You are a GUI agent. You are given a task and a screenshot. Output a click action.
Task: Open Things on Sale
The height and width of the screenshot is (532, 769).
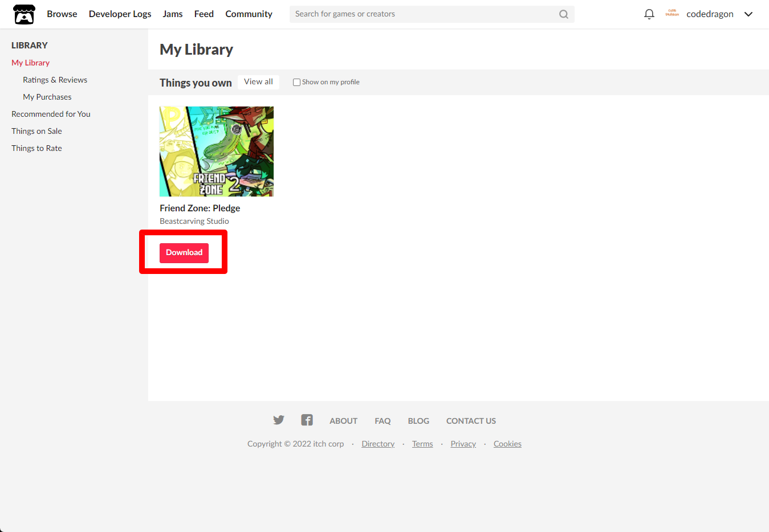click(36, 131)
